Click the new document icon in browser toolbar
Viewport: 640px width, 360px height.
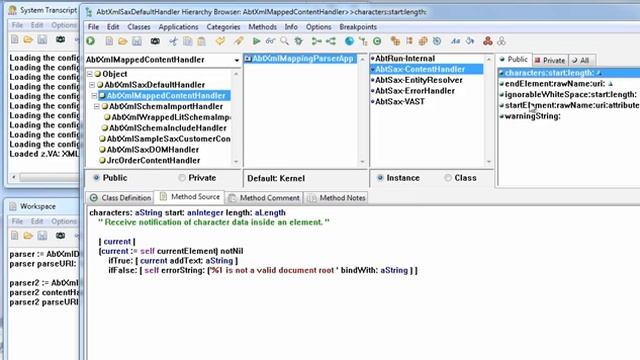(109, 41)
